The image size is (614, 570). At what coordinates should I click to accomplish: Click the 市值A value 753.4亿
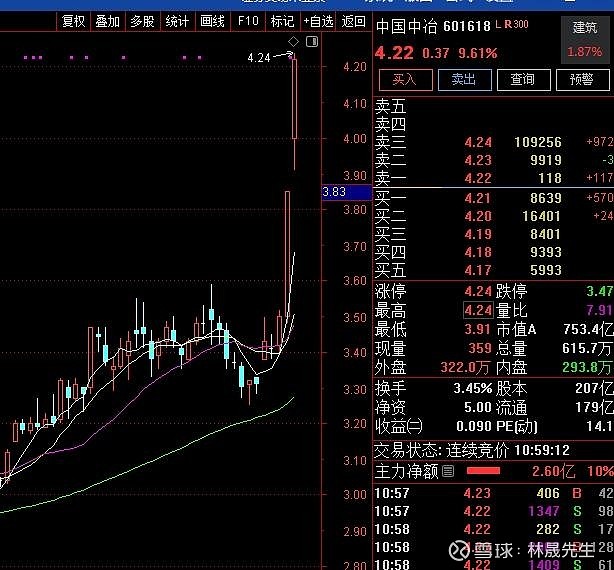(x=588, y=329)
